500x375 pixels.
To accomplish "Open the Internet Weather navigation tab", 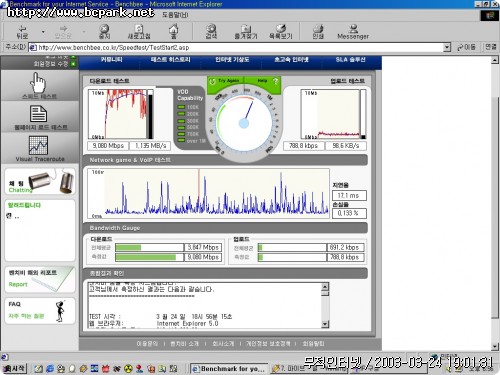I will [x=232, y=60].
